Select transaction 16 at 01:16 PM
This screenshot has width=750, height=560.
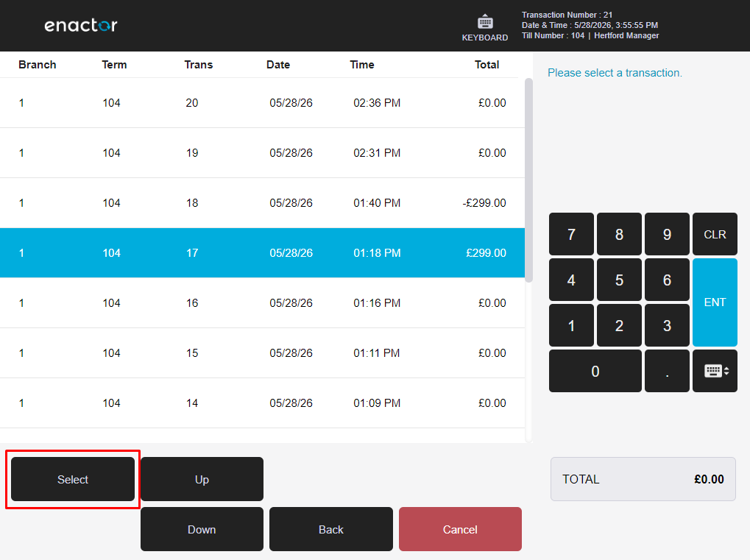coord(262,302)
